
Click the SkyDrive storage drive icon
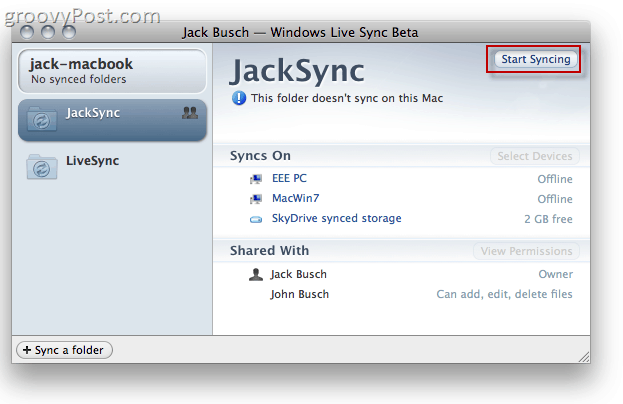click(x=255, y=219)
